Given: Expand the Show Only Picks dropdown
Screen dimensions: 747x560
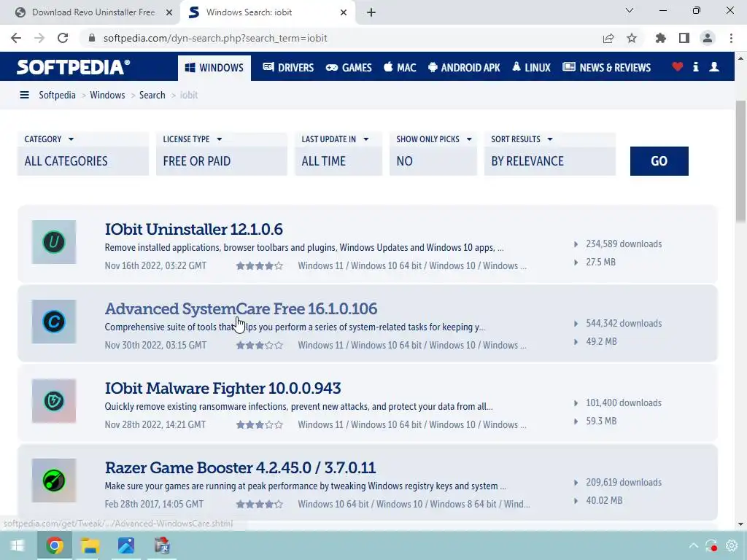Looking at the screenshot, I should [x=433, y=154].
